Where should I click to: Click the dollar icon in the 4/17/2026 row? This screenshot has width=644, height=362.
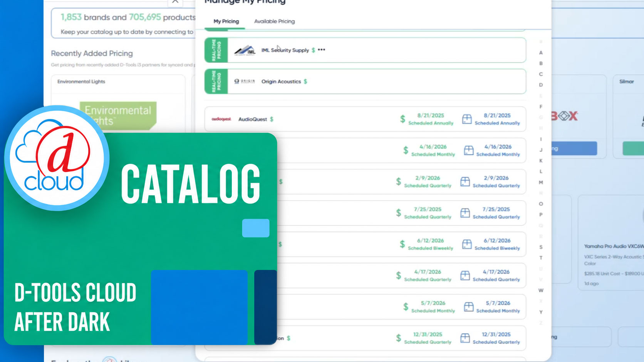399,275
